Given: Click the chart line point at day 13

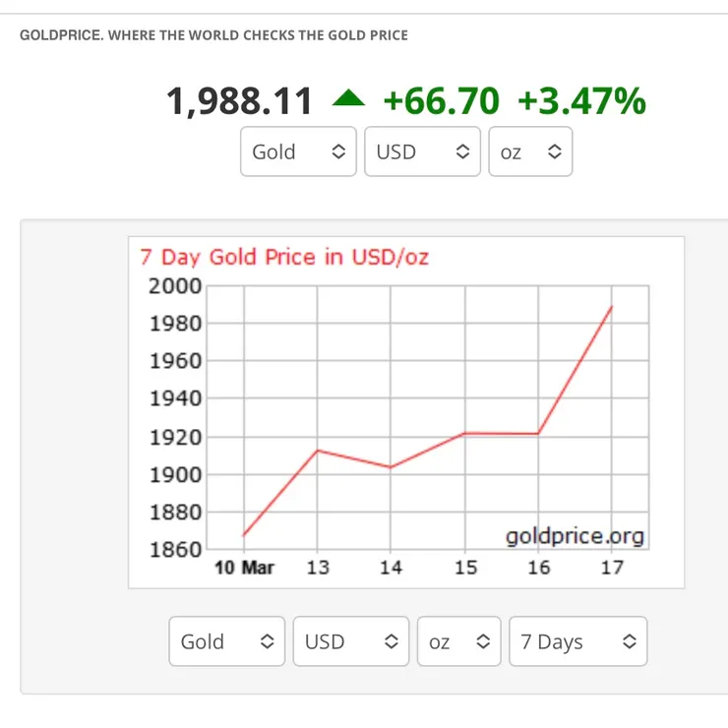Looking at the screenshot, I should point(317,451).
